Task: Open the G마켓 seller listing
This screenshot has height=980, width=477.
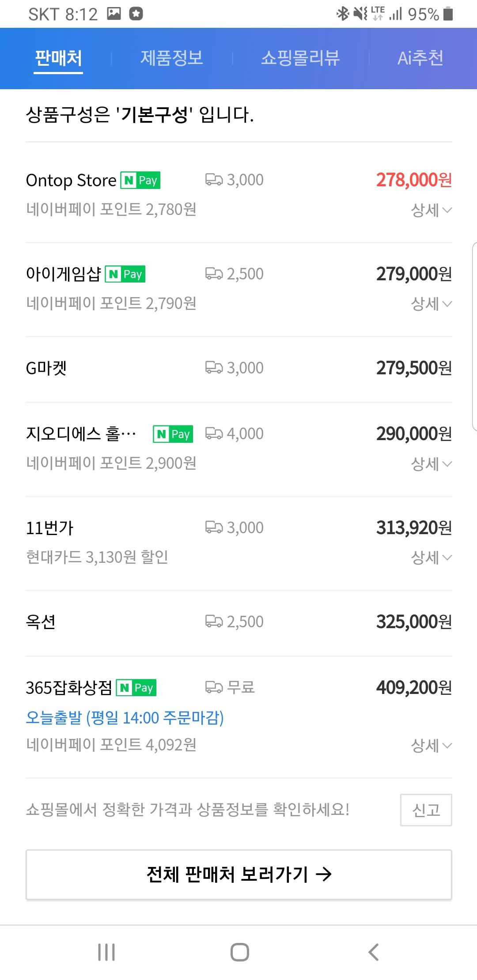Action: [46, 368]
